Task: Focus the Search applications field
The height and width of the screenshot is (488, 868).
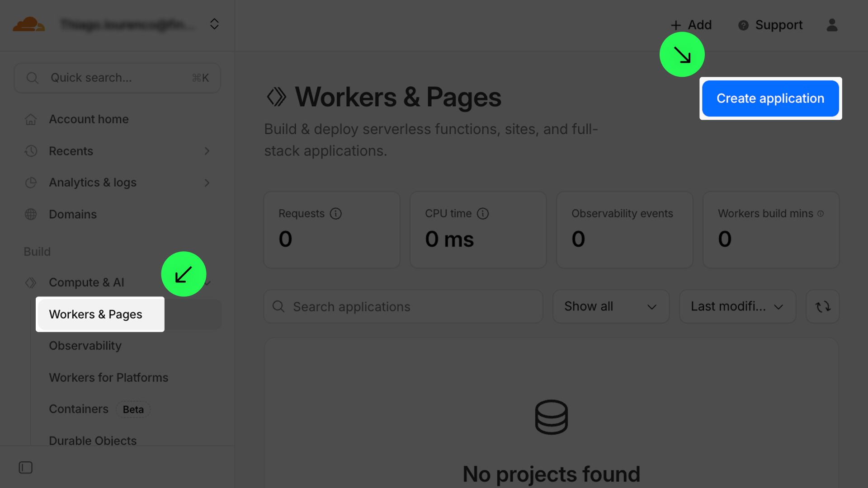Action: coord(402,307)
